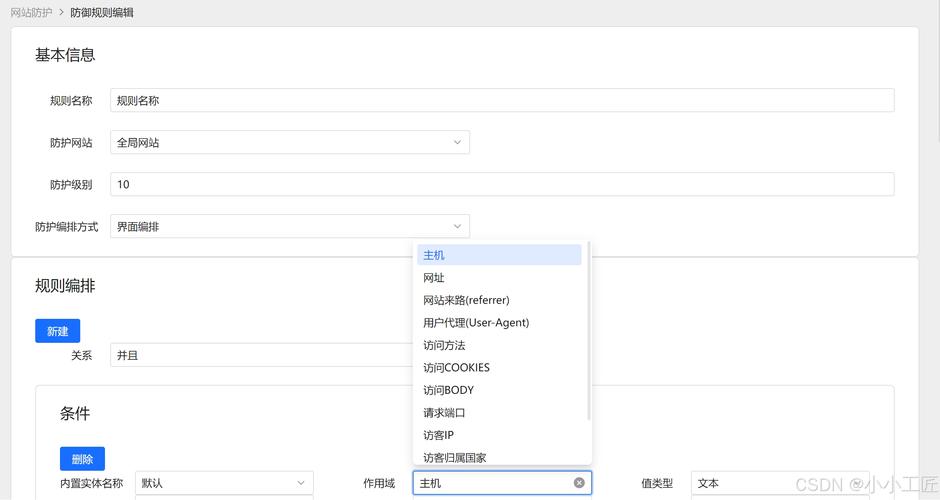This screenshot has height=500, width=940.
Task: Choose 网站来路(referrer) option
Action: click(499, 300)
